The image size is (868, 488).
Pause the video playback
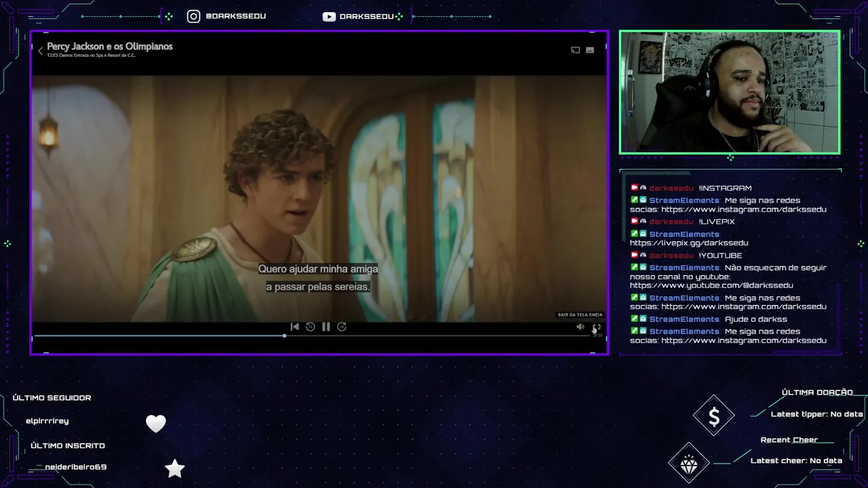[x=326, y=327]
